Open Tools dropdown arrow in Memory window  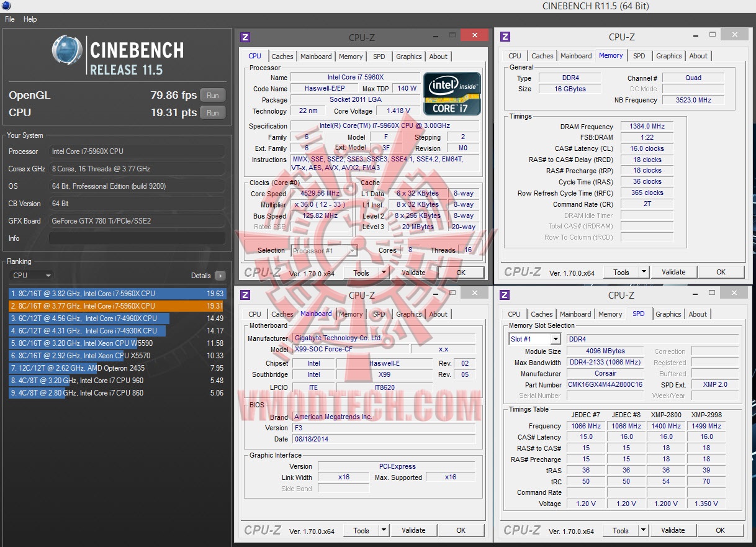pyautogui.click(x=644, y=272)
